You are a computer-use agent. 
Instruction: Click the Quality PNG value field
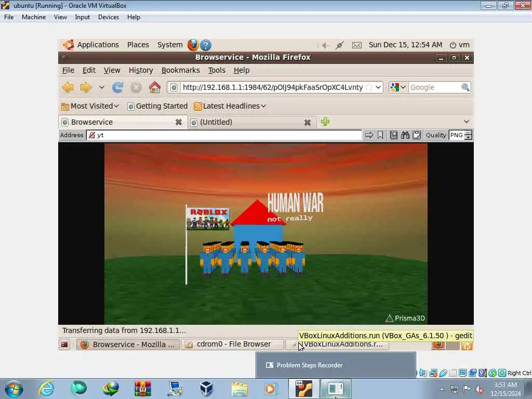(457, 136)
